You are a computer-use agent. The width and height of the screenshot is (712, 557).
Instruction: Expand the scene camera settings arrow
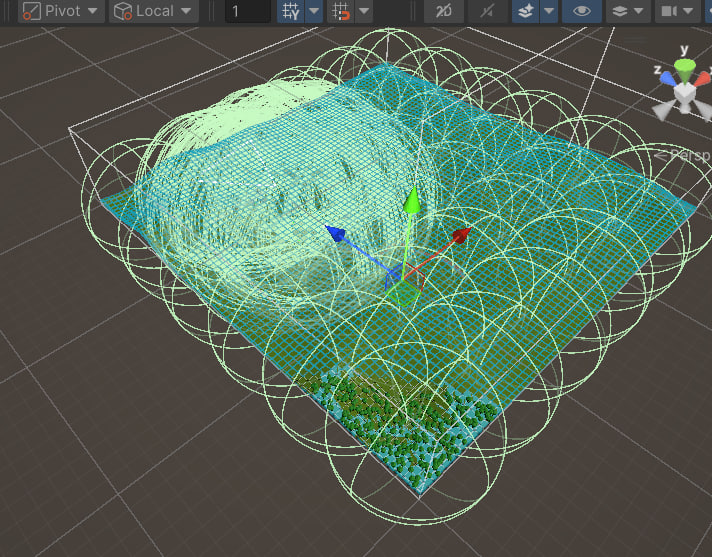click(688, 11)
